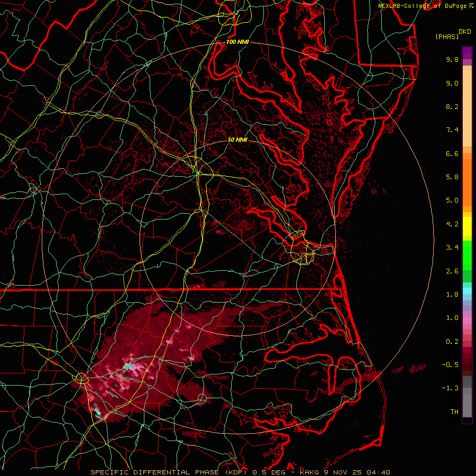Pick the cyan swatch near 1.8

click(x=467, y=291)
